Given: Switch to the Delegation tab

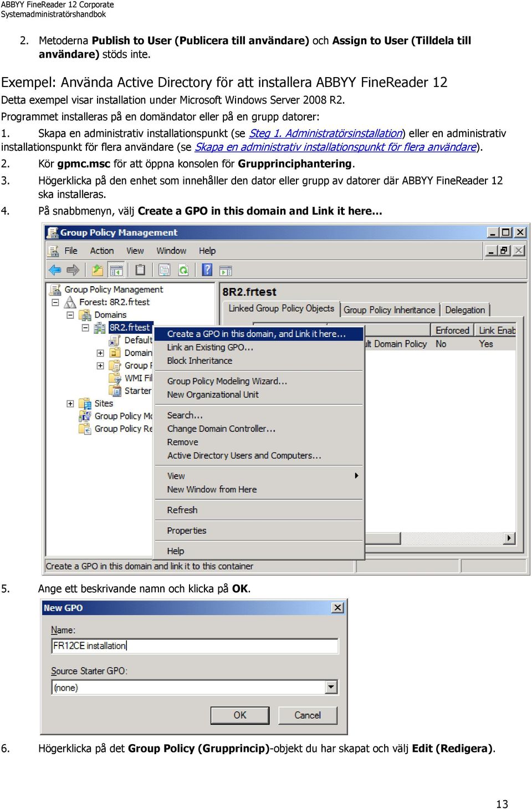Looking at the screenshot, I should [465, 310].
